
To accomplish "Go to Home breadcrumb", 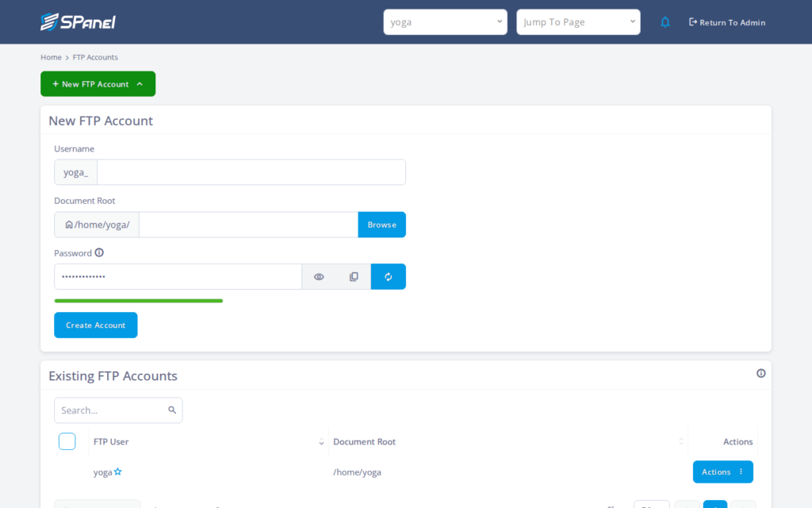I will tap(51, 57).
